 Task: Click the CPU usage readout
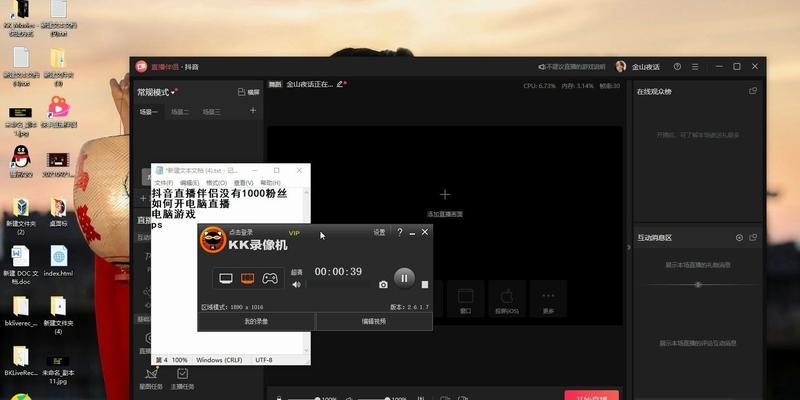(x=539, y=86)
